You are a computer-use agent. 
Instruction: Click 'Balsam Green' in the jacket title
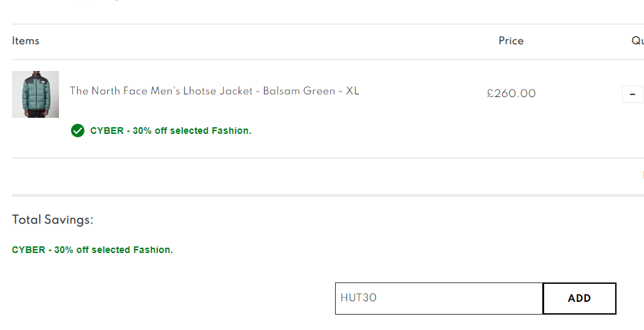tap(299, 91)
